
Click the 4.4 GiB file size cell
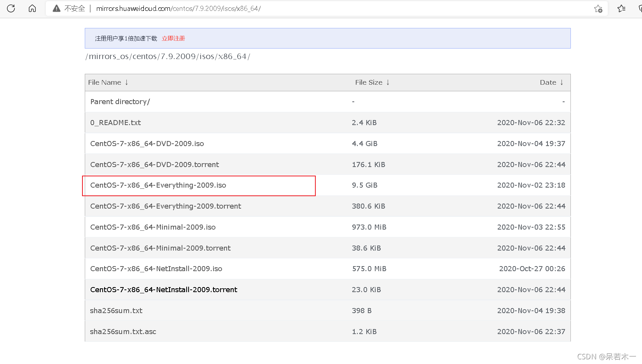tap(365, 144)
